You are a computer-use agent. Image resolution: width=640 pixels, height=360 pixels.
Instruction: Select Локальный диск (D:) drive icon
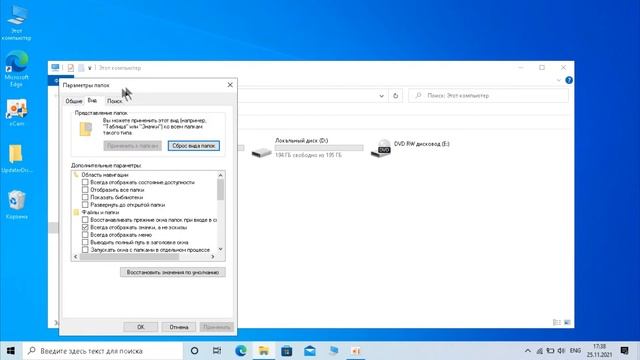[x=261, y=152]
